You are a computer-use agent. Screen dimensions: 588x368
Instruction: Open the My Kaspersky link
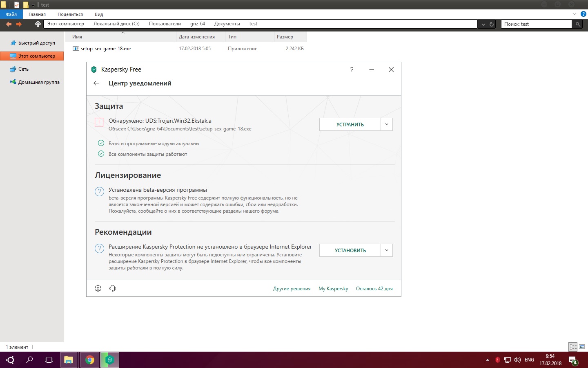(333, 289)
